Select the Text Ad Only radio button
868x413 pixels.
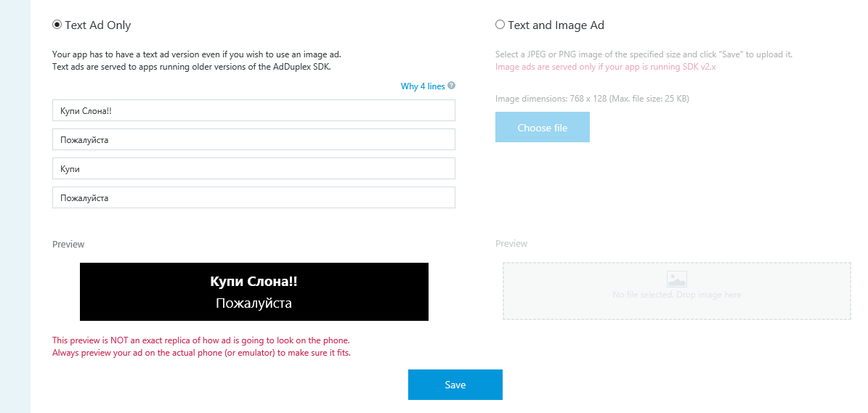[x=57, y=25]
